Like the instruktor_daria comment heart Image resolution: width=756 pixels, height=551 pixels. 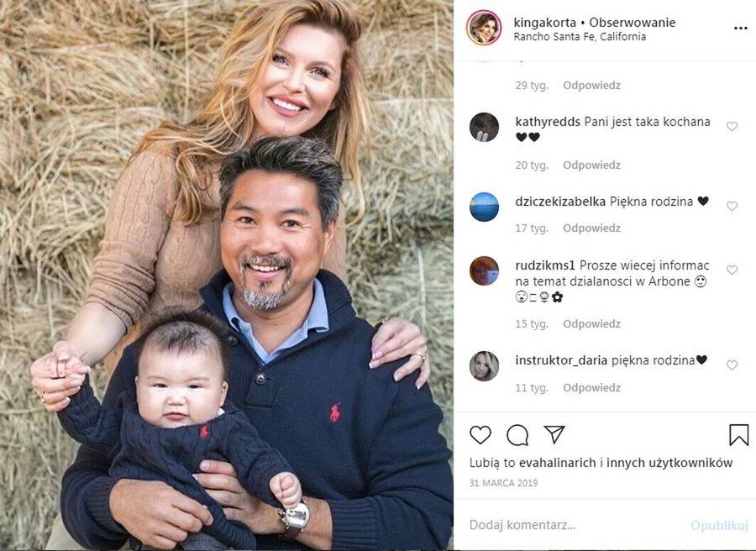point(732,365)
